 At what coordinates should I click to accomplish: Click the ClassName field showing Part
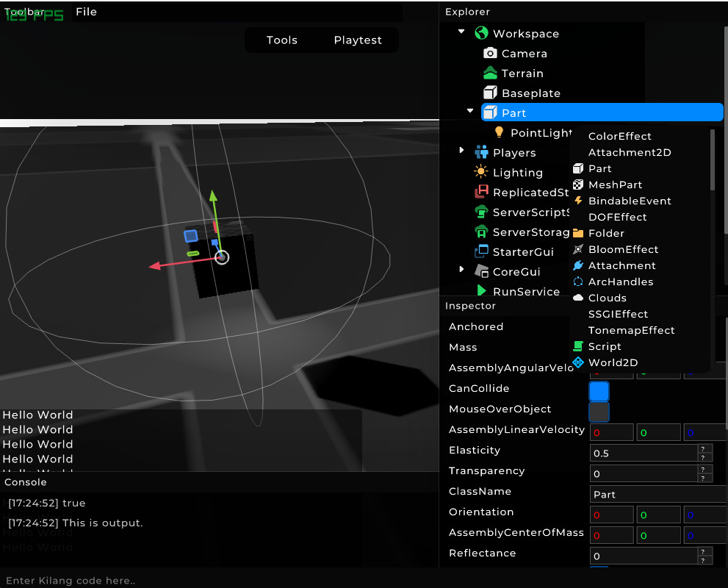click(658, 494)
